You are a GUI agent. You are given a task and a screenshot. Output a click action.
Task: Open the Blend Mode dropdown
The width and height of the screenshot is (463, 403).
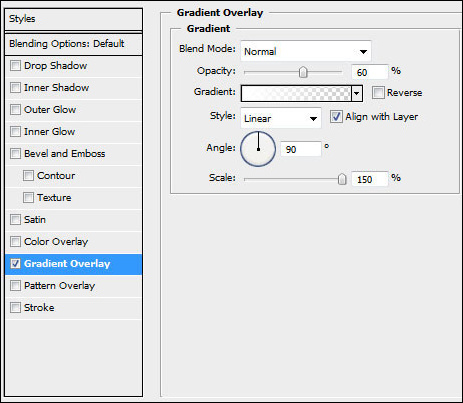[x=306, y=51]
